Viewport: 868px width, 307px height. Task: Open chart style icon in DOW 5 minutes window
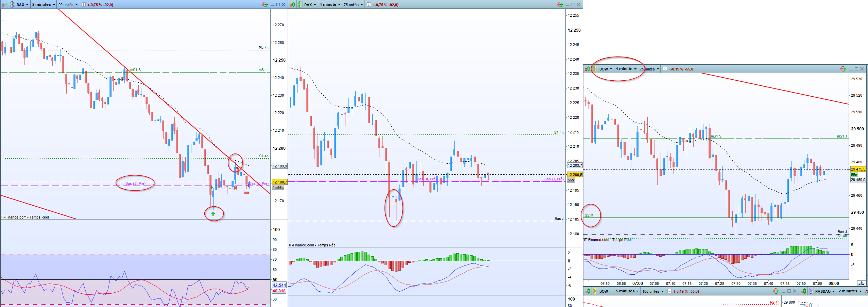pyautogui.click(x=587, y=291)
